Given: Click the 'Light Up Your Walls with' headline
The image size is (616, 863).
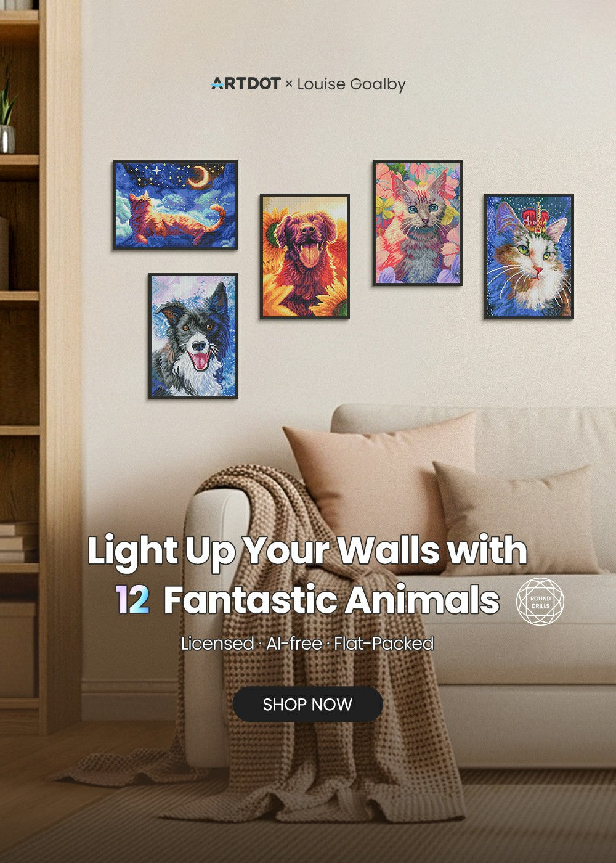Looking at the screenshot, I should [x=307, y=550].
